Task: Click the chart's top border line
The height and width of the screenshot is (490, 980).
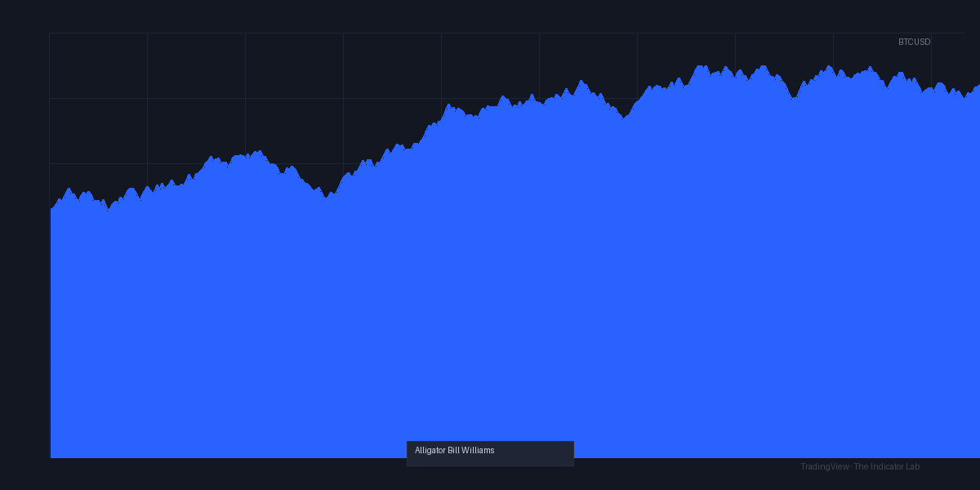Action: tap(506, 33)
